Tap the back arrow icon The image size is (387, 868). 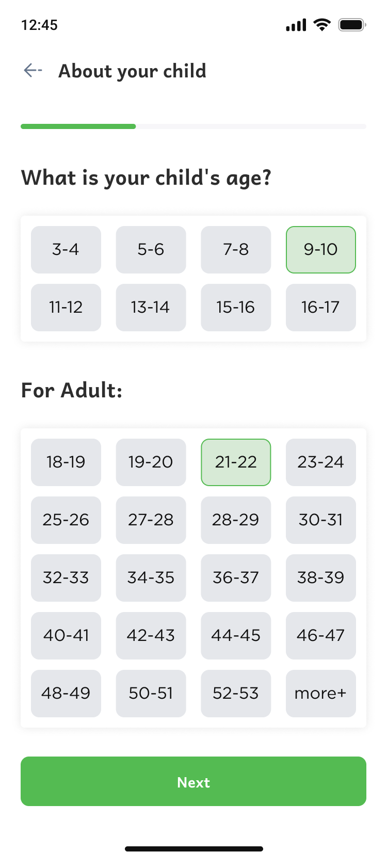point(33,71)
